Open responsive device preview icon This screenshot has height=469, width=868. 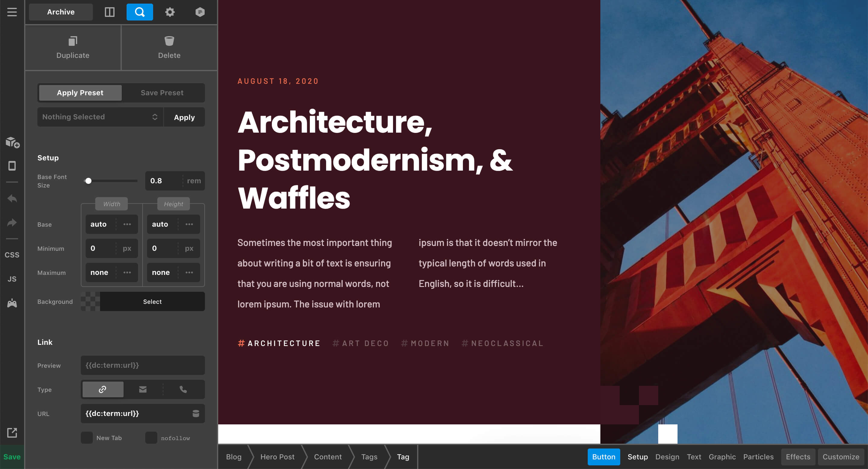tap(12, 166)
